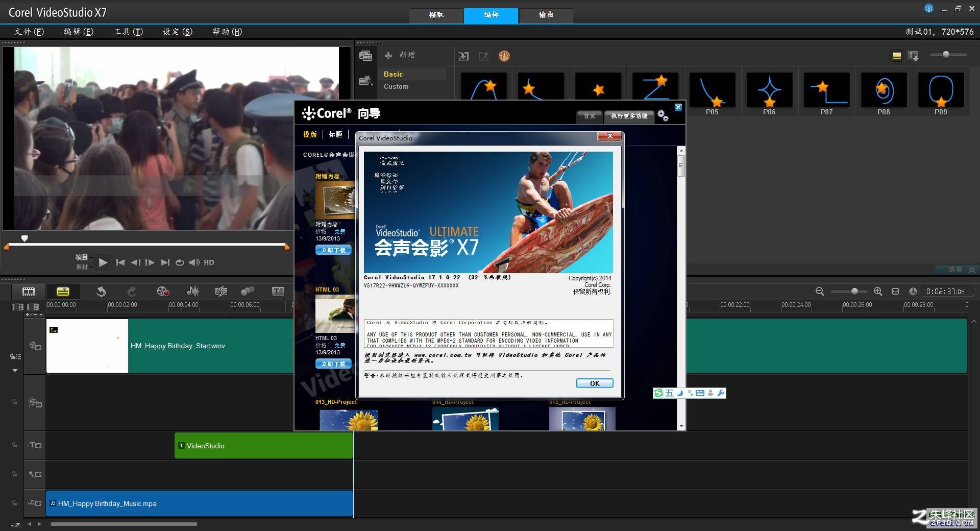Open the Subtitle Editor
The height and width of the screenshot is (531, 980).
[x=278, y=292]
